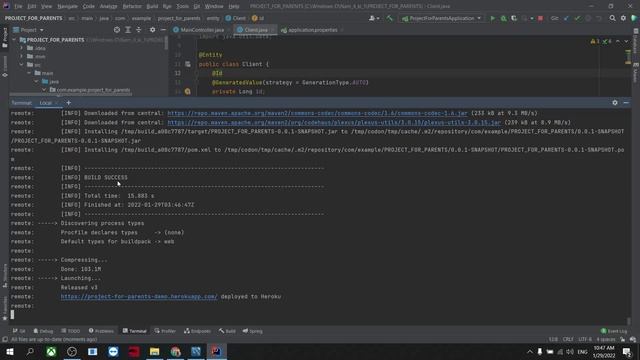Open Terminal panel settings gear
640x360 pixels.
pyautogui.click(x=615, y=103)
